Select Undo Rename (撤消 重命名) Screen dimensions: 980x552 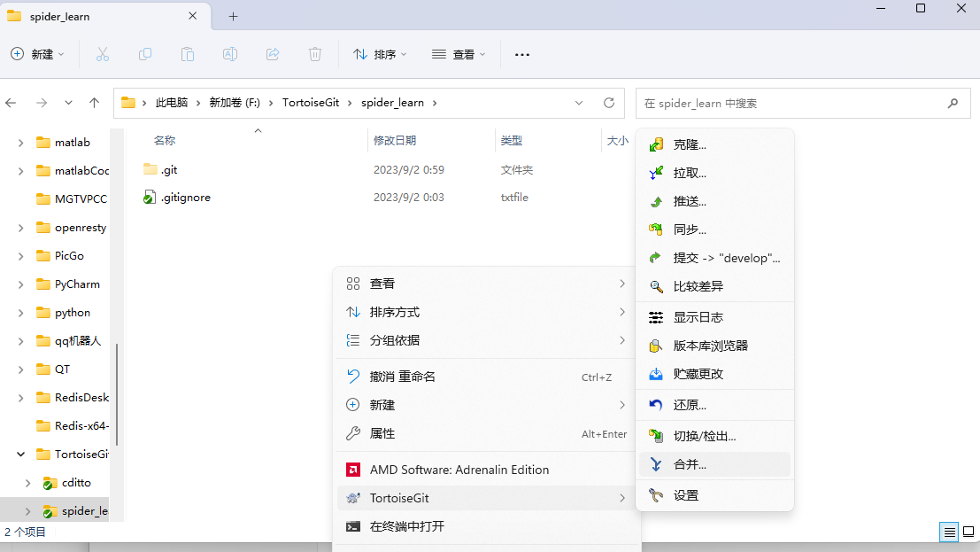[x=486, y=377]
